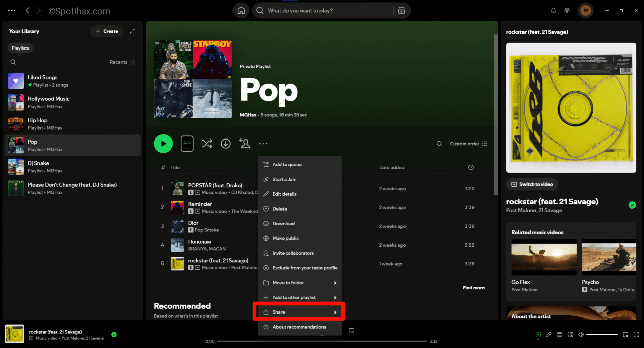The image size is (644, 348).
Task: Go back with the left arrow
Action: click(x=27, y=11)
